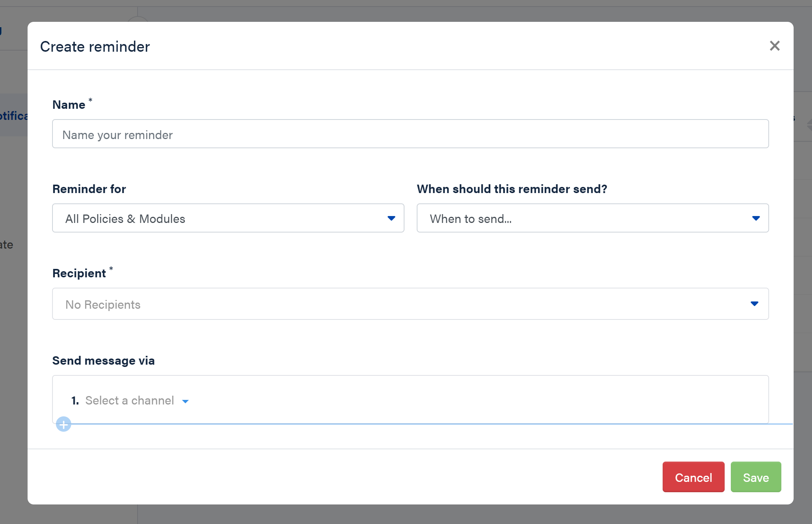Click into the Name your reminder field
812x524 pixels.
(x=410, y=134)
